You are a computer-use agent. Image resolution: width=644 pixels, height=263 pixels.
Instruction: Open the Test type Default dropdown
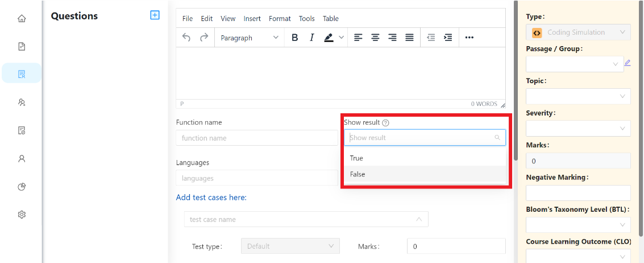pos(290,246)
